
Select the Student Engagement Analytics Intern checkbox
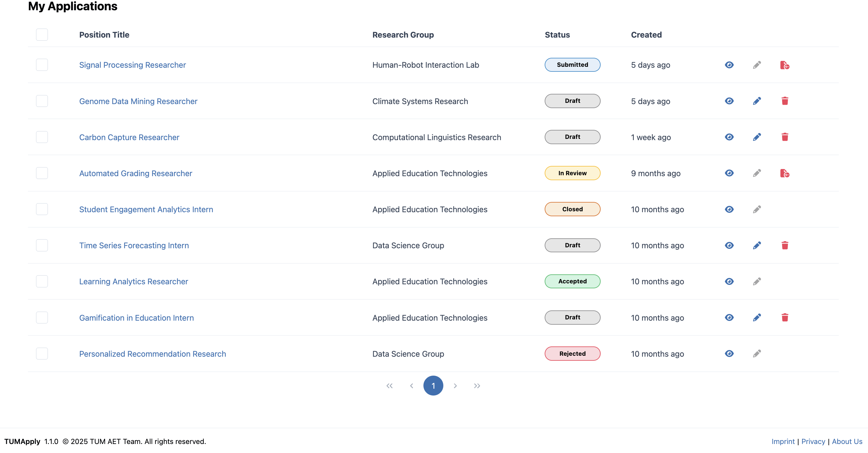pos(42,209)
